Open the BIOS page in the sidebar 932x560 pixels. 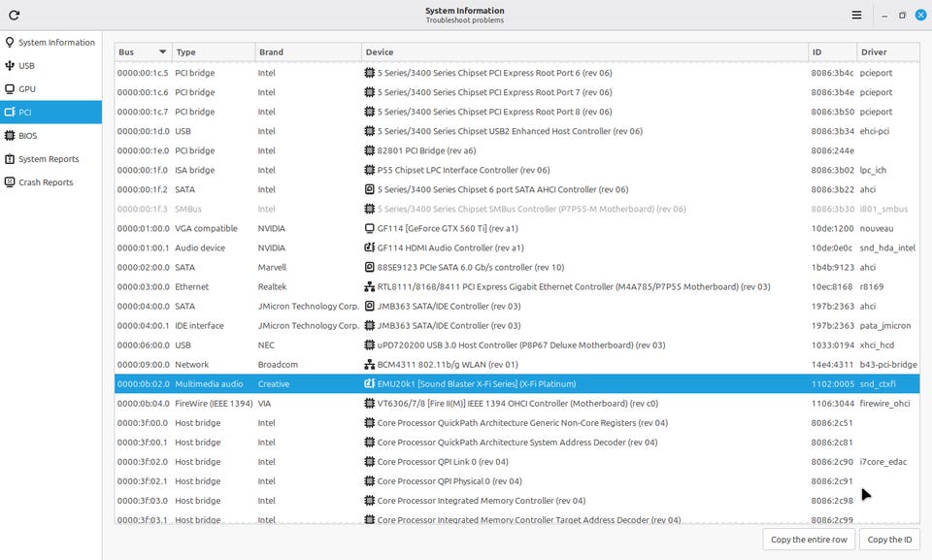pos(27,136)
